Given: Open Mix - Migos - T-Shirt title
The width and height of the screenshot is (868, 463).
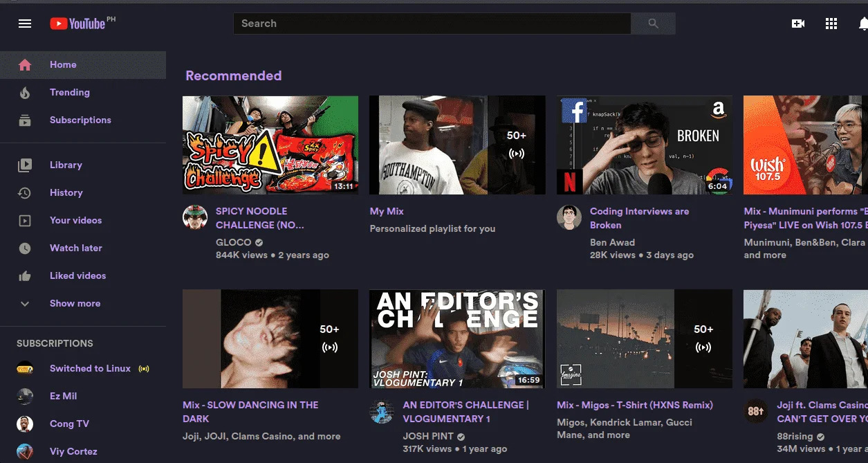Looking at the screenshot, I should 635,405.
